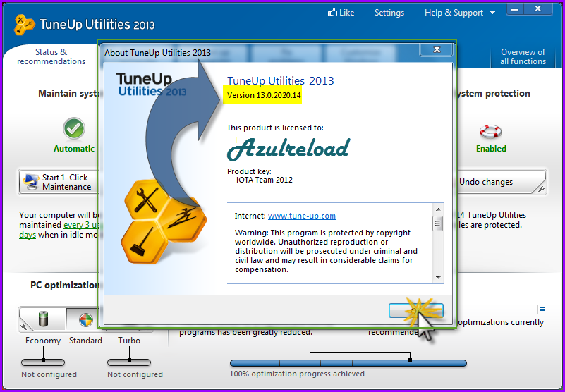Click the broom hexagon icon in About dialog

[144, 241]
